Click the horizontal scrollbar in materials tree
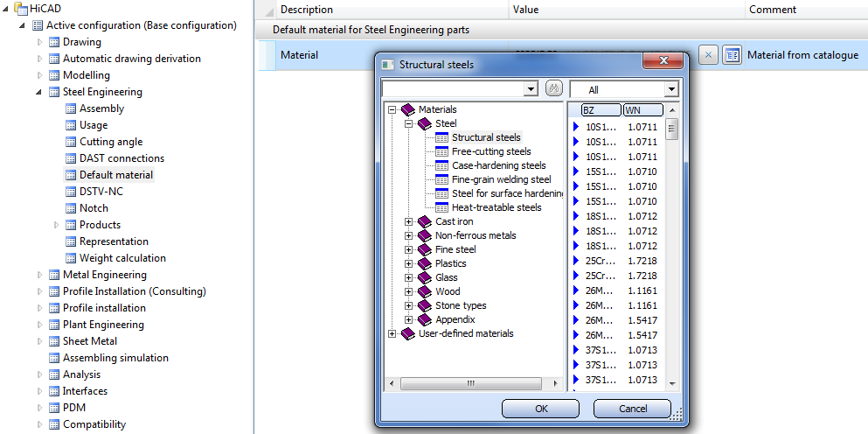868x434 pixels. [x=470, y=383]
